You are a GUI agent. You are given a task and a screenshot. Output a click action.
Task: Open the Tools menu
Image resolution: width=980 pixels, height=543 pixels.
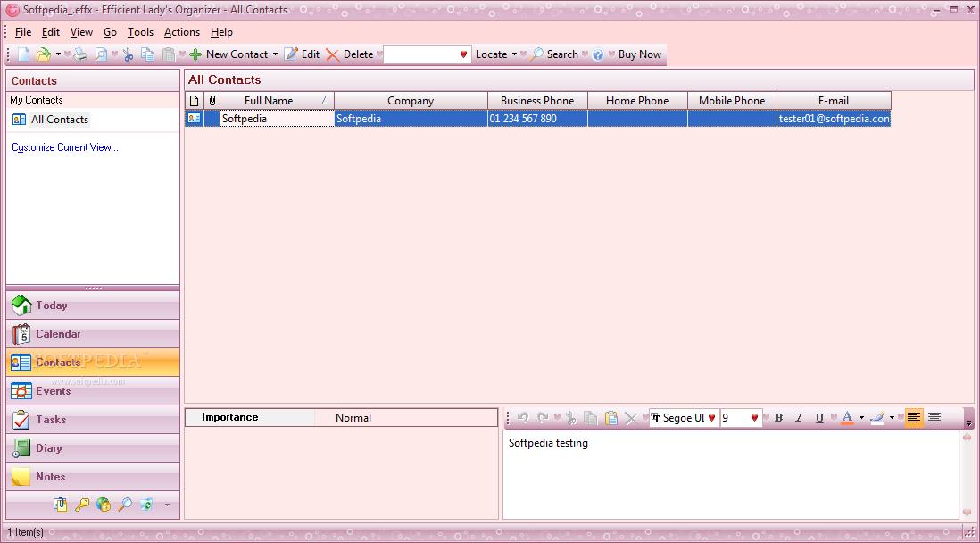tap(141, 32)
